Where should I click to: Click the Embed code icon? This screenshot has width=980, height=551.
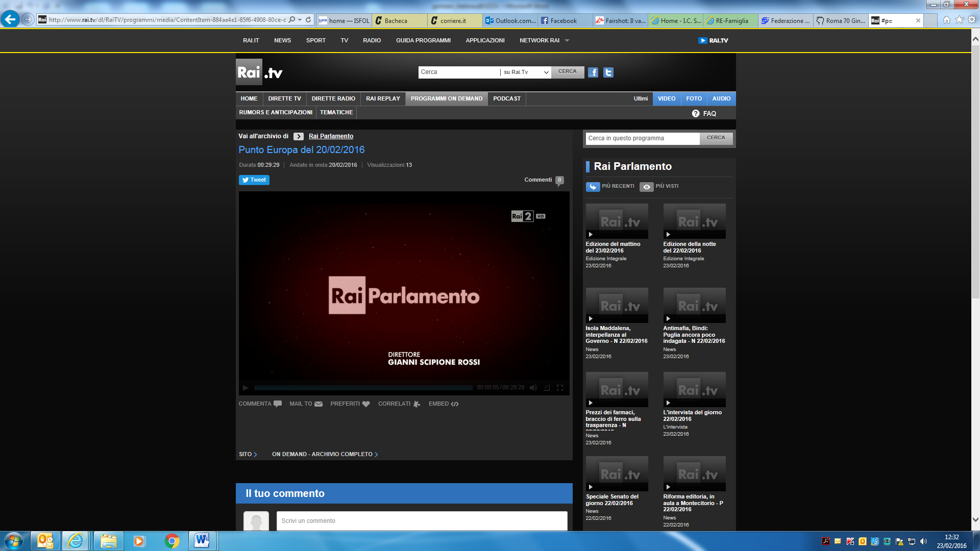(x=455, y=404)
